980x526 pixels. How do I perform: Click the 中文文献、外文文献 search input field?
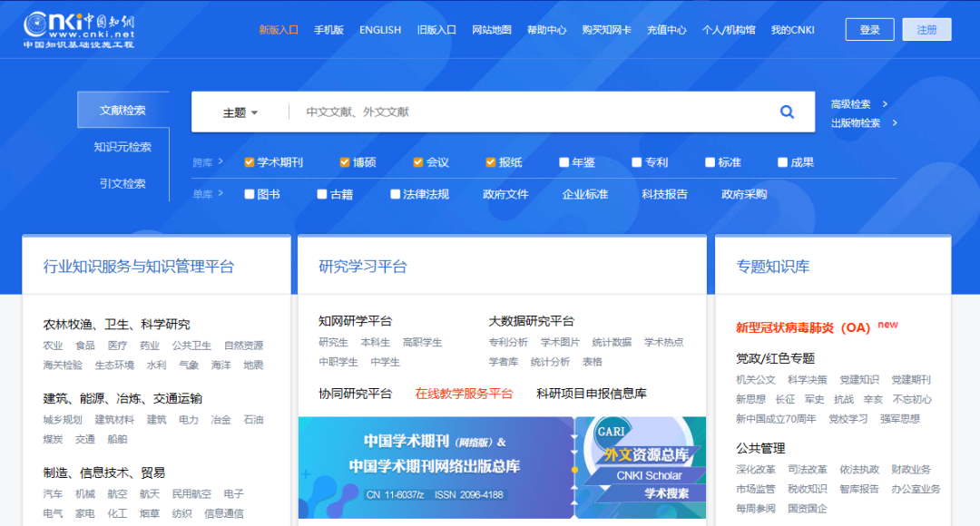click(526, 112)
